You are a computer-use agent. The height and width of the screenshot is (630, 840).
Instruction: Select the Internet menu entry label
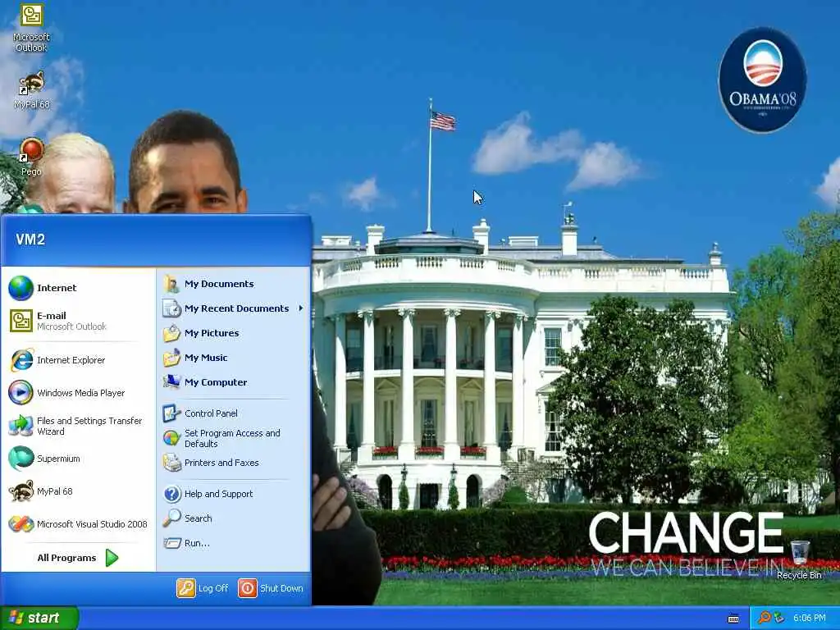point(57,288)
